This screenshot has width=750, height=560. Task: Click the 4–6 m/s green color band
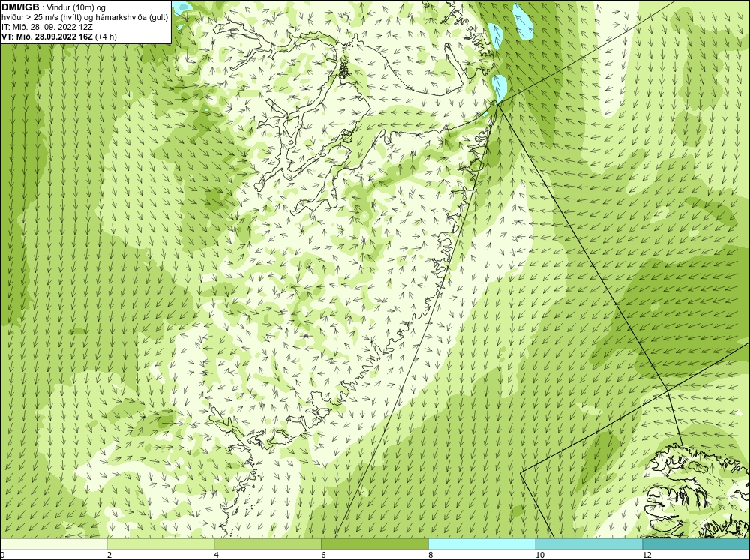(268, 544)
